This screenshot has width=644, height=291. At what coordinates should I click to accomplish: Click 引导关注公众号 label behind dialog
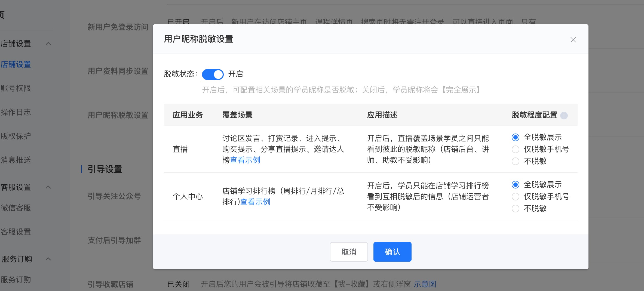114,196
